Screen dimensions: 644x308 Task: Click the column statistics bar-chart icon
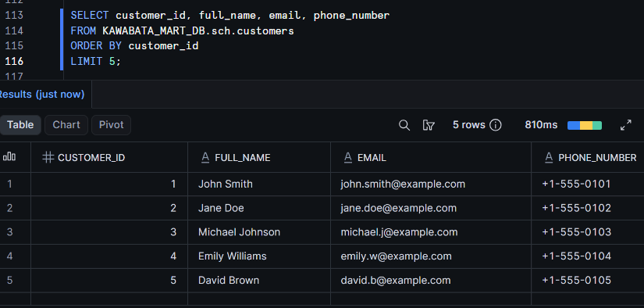click(9, 156)
